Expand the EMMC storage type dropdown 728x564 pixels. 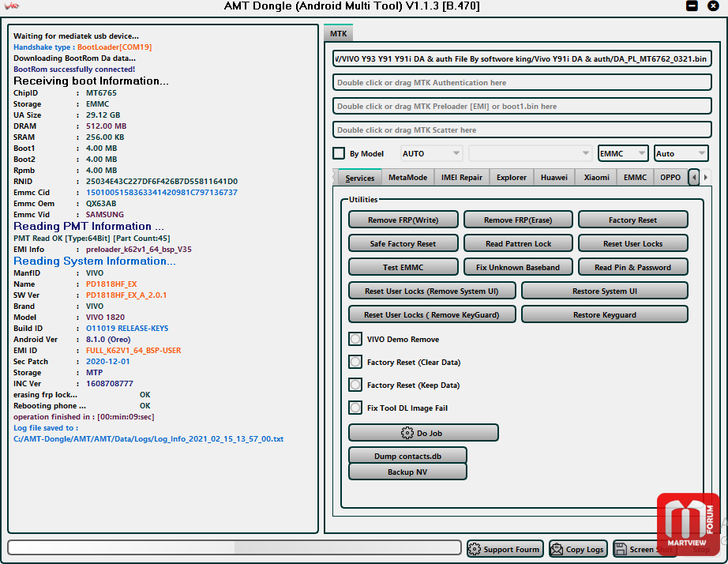622,153
